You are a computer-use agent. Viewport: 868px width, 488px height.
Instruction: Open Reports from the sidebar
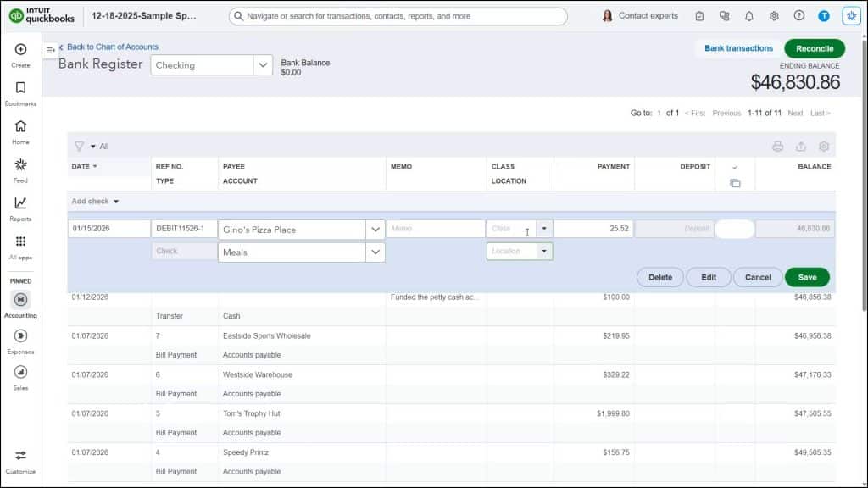click(x=20, y=208)
